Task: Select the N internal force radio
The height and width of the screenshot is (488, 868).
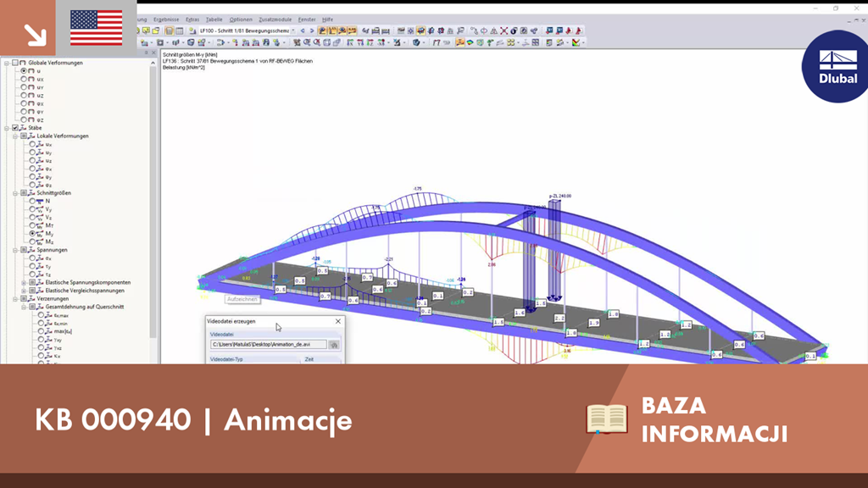Action: point(32,202)
